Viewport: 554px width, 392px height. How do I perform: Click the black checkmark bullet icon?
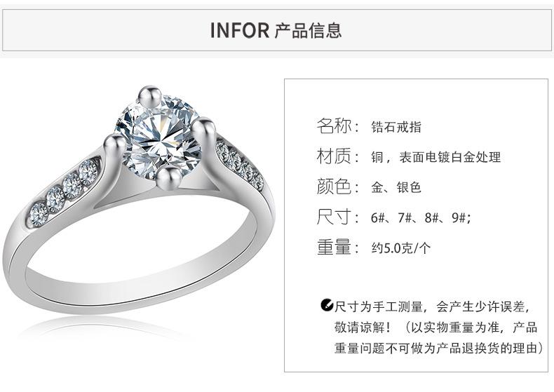pos(327,305)
